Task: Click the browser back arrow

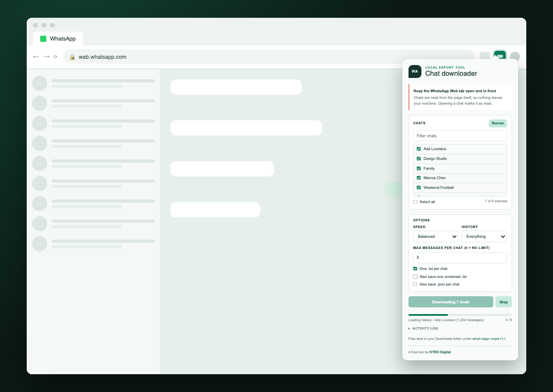Action: click(36, 57)
